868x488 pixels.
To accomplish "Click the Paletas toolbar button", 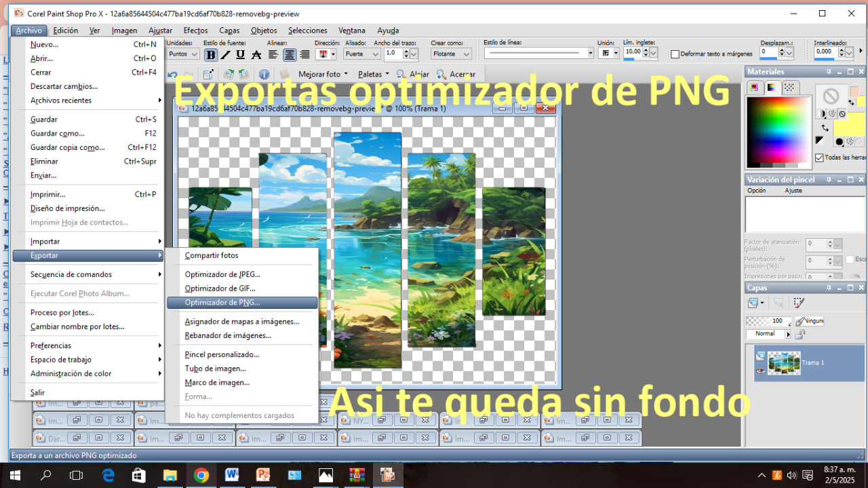I will pyautogui.click(x=374, y=74).
